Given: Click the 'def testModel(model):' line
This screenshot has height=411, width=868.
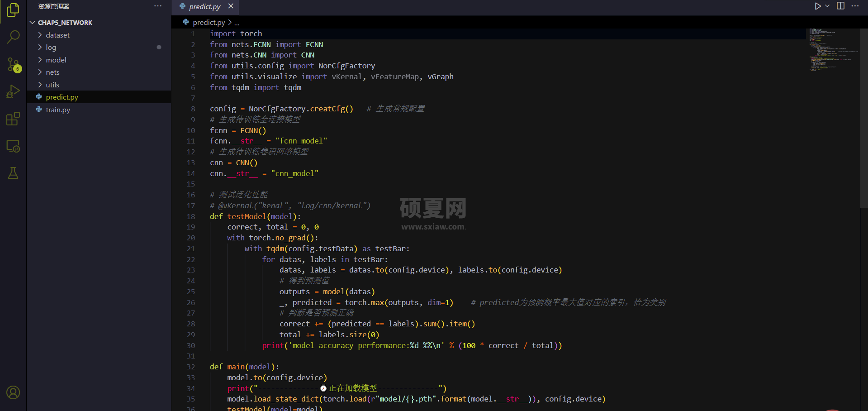Looking at the screenshot, I should coord(255,216).
